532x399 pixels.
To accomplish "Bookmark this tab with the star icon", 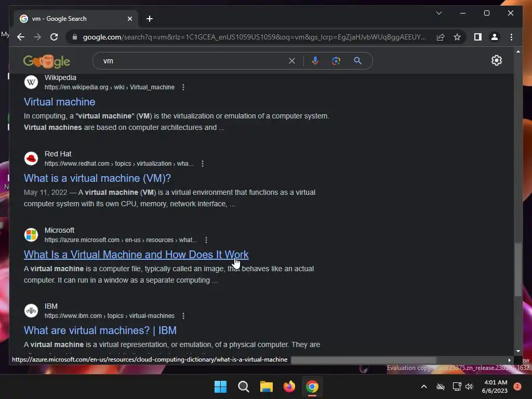I will coord(457,37).
